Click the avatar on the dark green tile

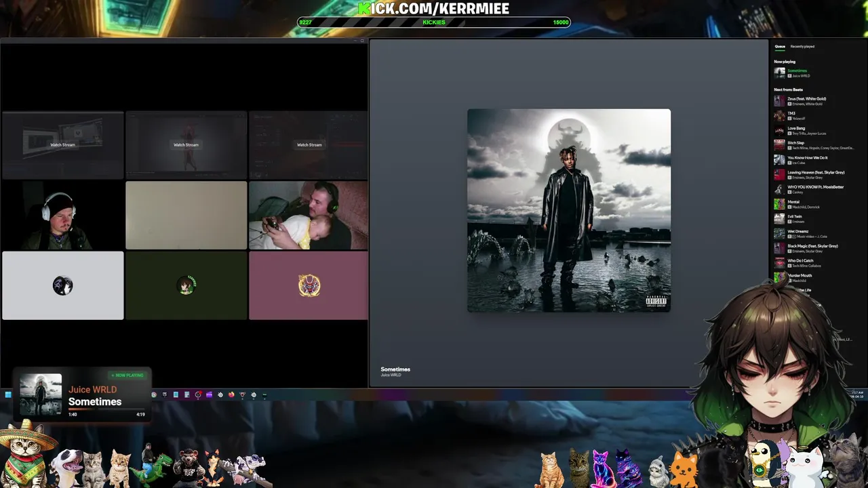coord(186,286)
